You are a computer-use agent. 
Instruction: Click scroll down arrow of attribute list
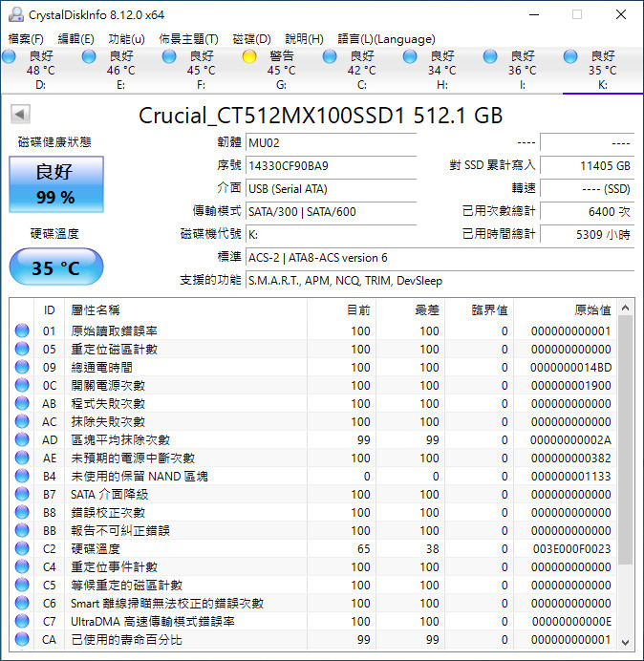(626, 643)
